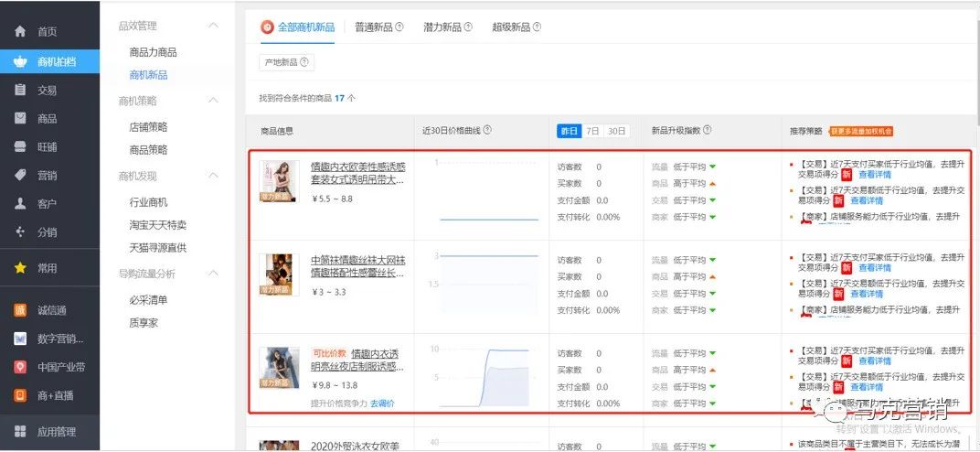Open 查看详情 for ¥3 ~ 3.3 product's 支付买家 tip
Image resolution: width=980 pixels, height=452 pixels.
click(x=875, y=267)
